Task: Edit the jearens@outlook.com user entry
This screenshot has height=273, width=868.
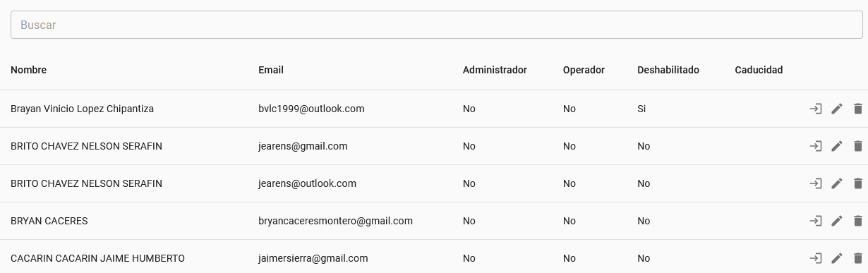Action: click(x=837, y=183)
